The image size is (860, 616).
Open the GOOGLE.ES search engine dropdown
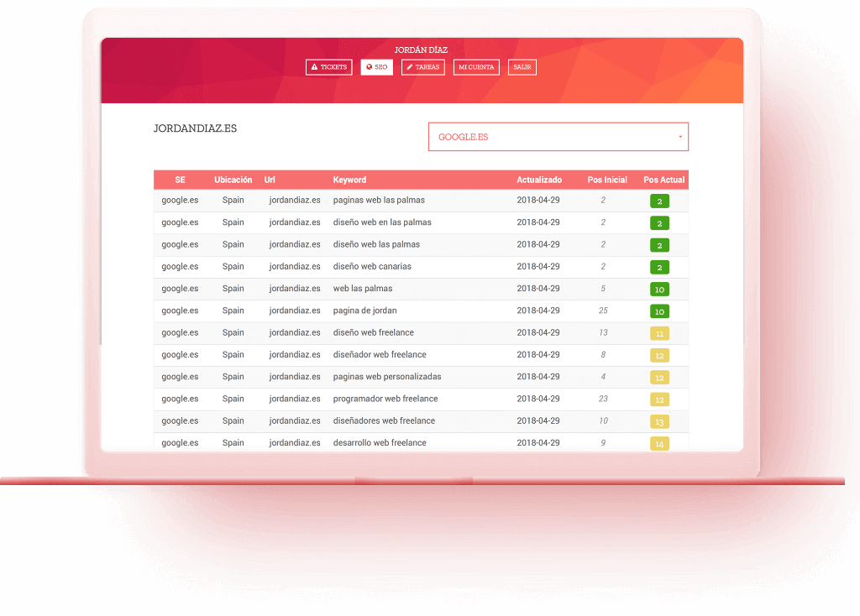(558, 137)
